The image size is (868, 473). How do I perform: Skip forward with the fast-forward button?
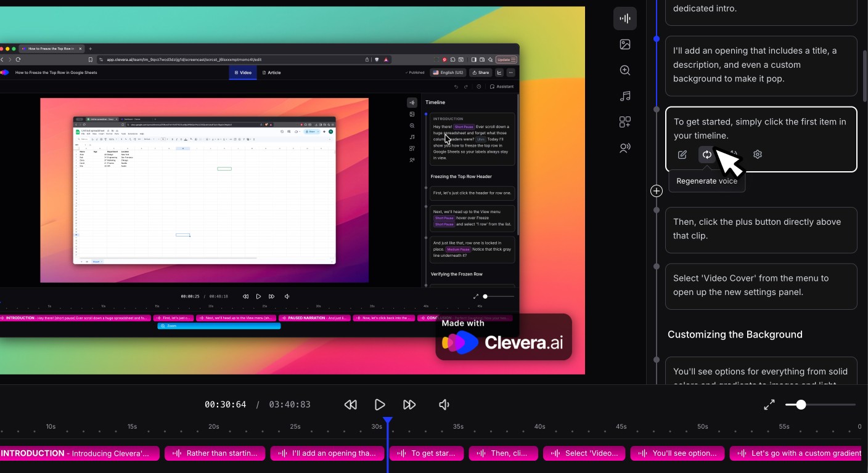pos(409,405)
